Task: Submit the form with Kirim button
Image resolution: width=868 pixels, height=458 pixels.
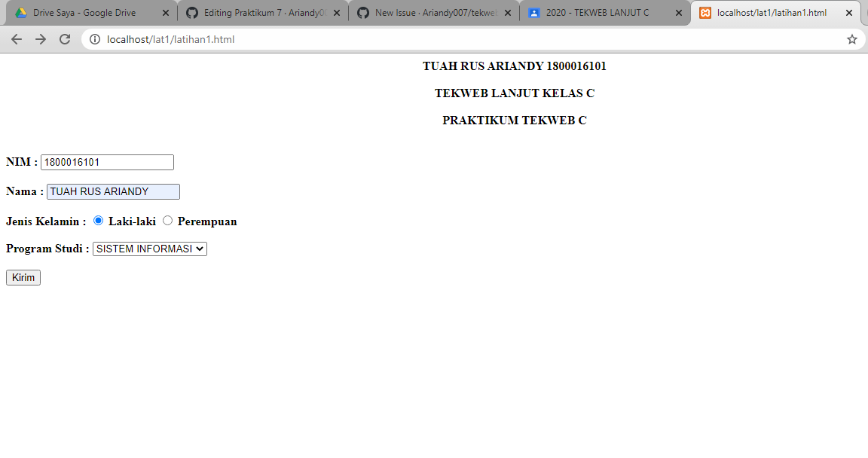Action: (x=23, y=278)
